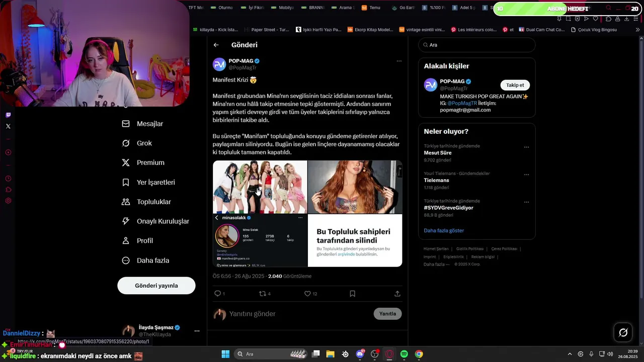Open account menu dots beside İlayda Şaşmaz

[197, 331]
